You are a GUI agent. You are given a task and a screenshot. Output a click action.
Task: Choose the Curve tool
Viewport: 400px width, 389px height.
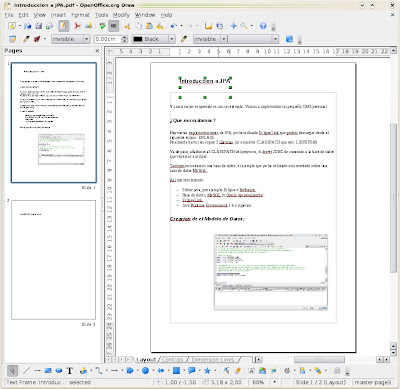tap(83, 370)
